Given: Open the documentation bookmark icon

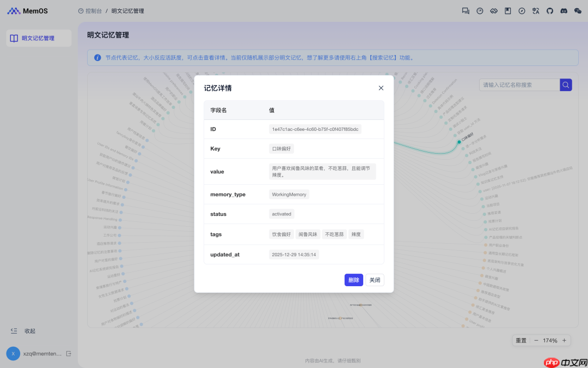Looking at the screenshot, I should [507, 10].
